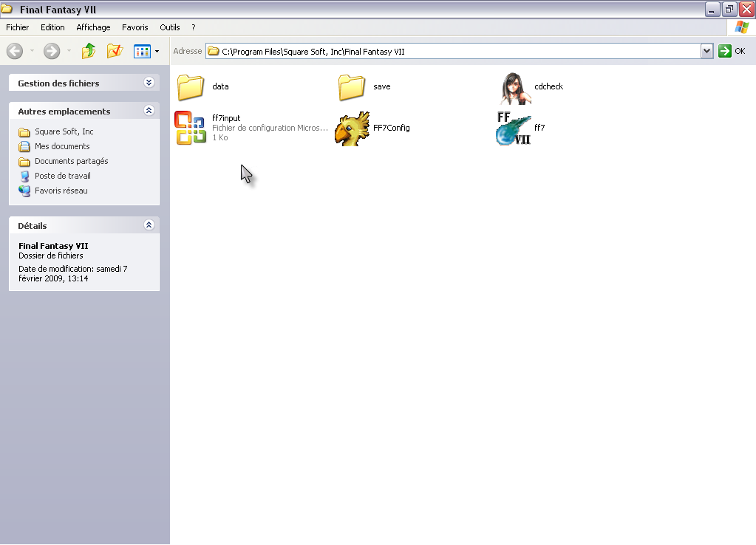Click the view mode (Affichage) toolbar icon
The width and height of the screenshot is (756, 545).
[x=142, y=51]
